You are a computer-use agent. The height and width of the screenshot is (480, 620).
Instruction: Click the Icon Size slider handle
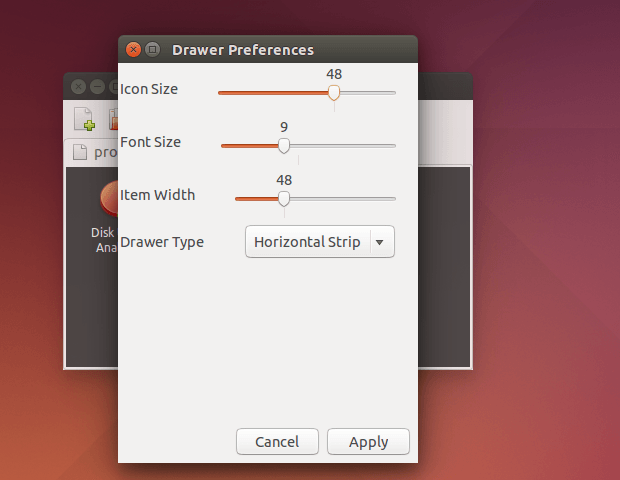334,93
